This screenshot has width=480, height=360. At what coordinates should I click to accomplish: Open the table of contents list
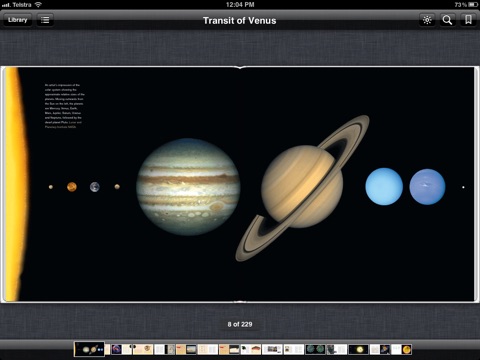45,20
